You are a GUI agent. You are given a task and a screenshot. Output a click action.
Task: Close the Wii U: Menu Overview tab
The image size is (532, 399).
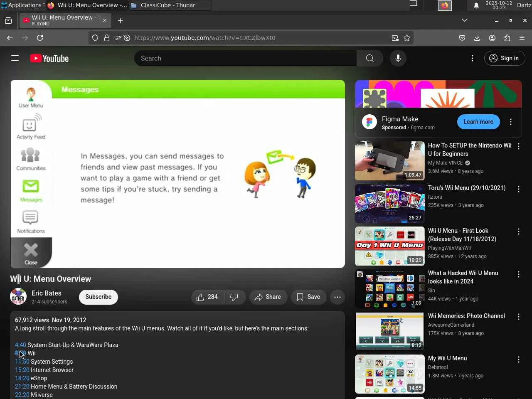(x=105, y=20)
